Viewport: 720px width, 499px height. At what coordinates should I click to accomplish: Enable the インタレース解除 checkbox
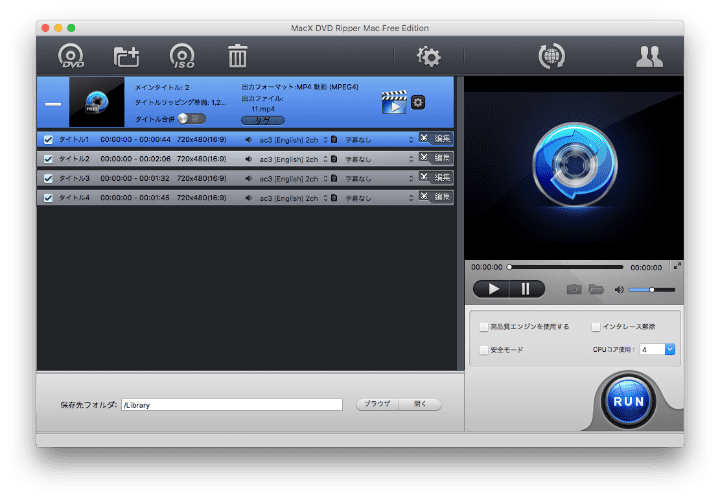pos(596,327)
